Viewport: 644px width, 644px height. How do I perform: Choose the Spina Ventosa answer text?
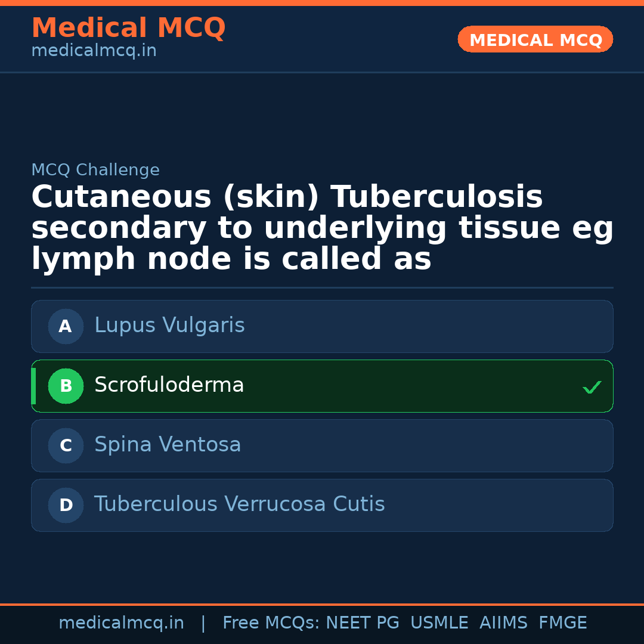tap(168, 445)
